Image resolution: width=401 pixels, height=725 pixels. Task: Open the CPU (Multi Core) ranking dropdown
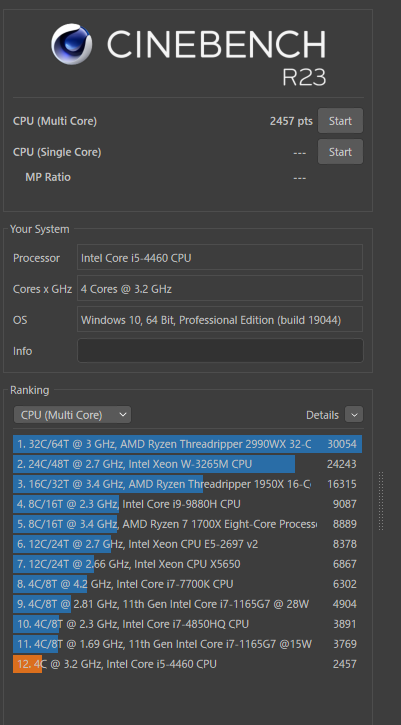(72, 415)
